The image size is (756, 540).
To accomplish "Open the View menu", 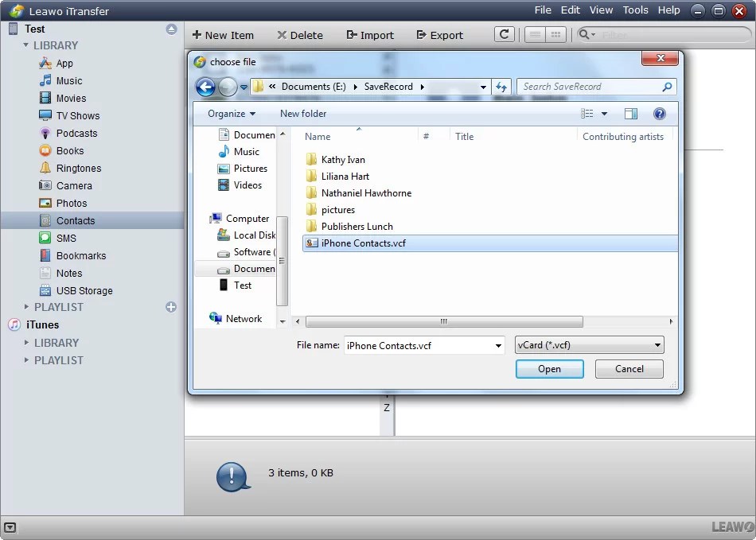I will [x=601, y=10].
